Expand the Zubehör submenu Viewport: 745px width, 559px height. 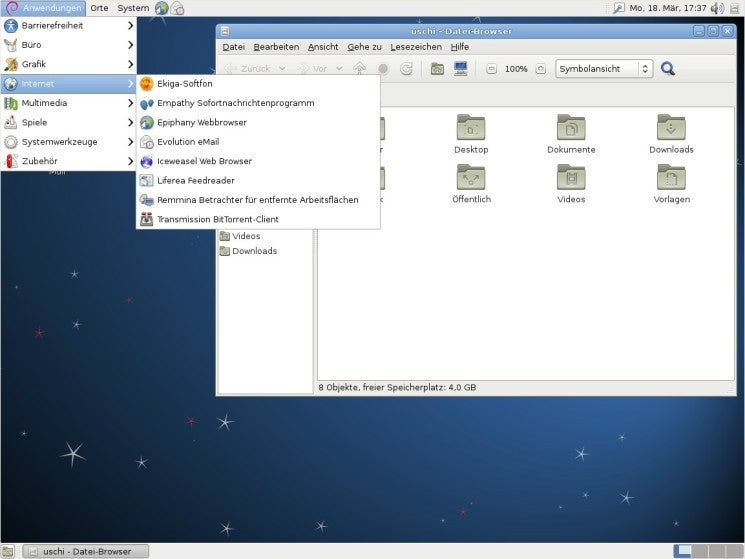pos(68,161)
